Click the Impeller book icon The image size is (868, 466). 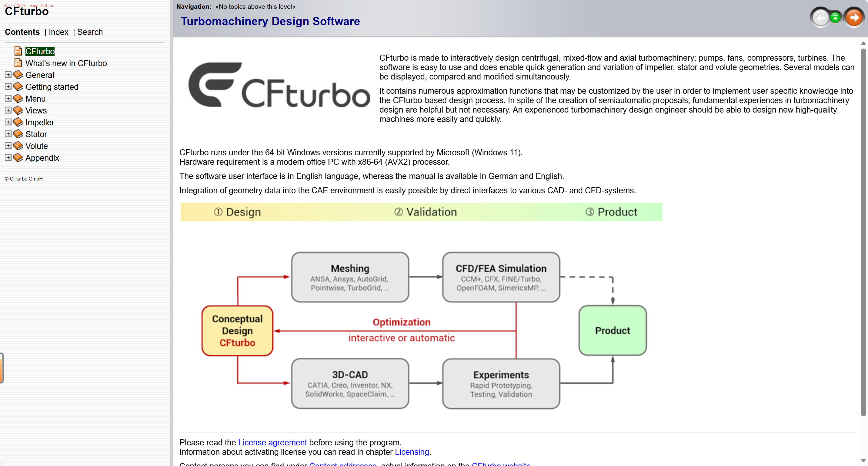(x=18, y=122)
